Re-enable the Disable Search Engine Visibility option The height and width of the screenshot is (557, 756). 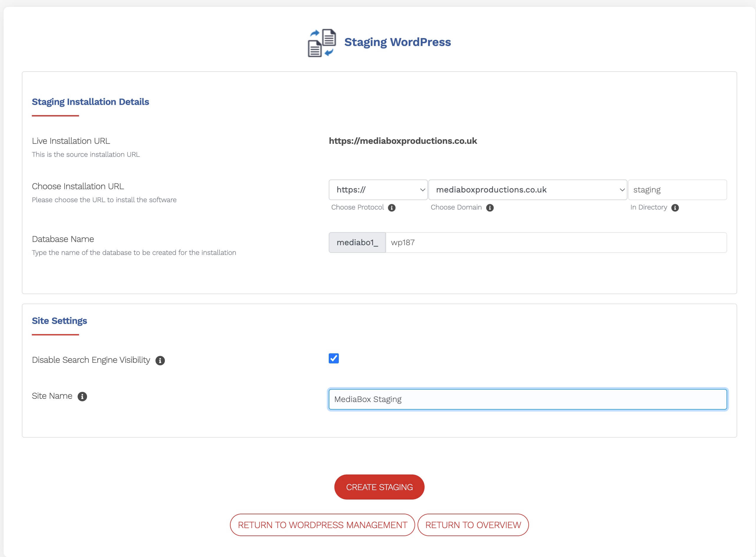334,358
